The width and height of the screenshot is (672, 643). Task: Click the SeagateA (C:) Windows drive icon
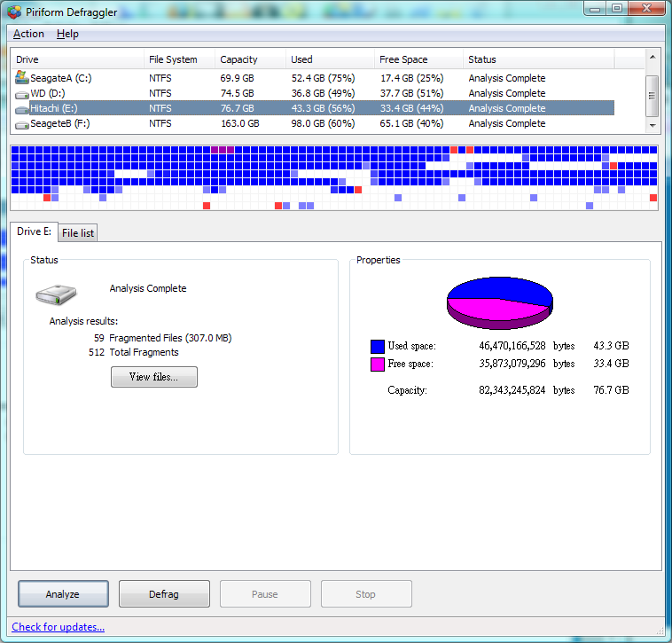click(22, 77)
